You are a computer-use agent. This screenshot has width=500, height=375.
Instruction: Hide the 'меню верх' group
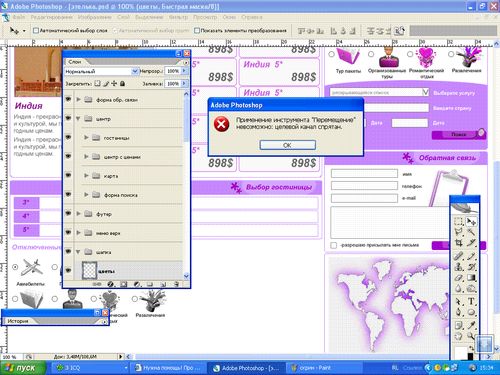click(68, 232)
